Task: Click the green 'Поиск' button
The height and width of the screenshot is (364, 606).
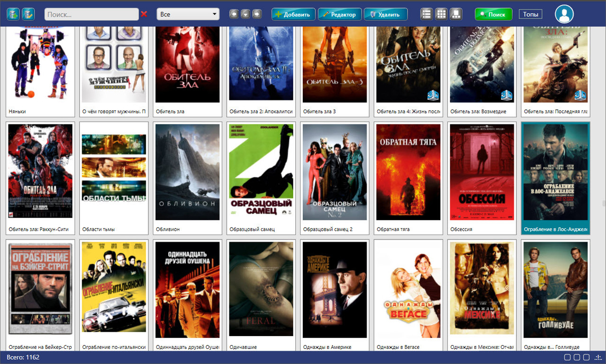Action: [493, 14]
